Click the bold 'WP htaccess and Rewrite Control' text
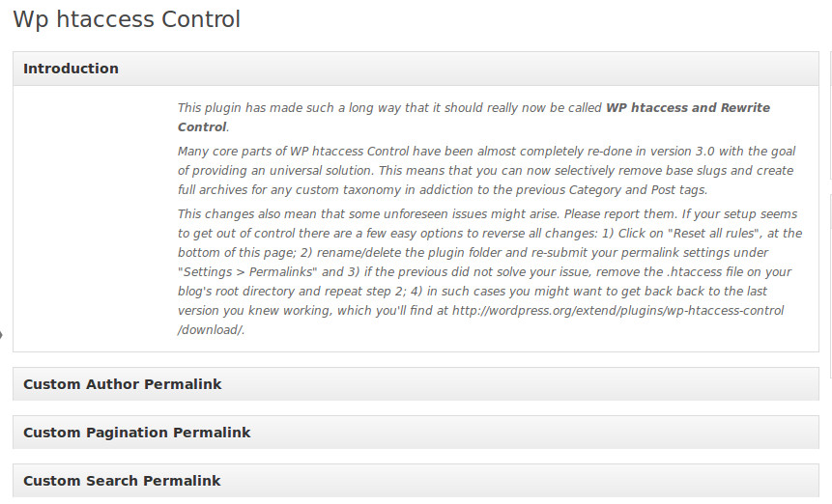The width and height of the screenshot is (832, 504). (687, 108)
